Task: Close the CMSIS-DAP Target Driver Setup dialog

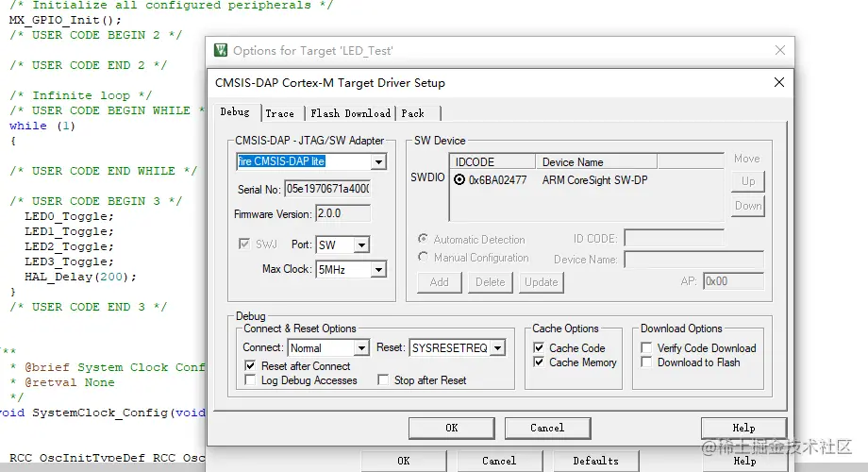Action: pyautogui.click(x=779, y=82)
